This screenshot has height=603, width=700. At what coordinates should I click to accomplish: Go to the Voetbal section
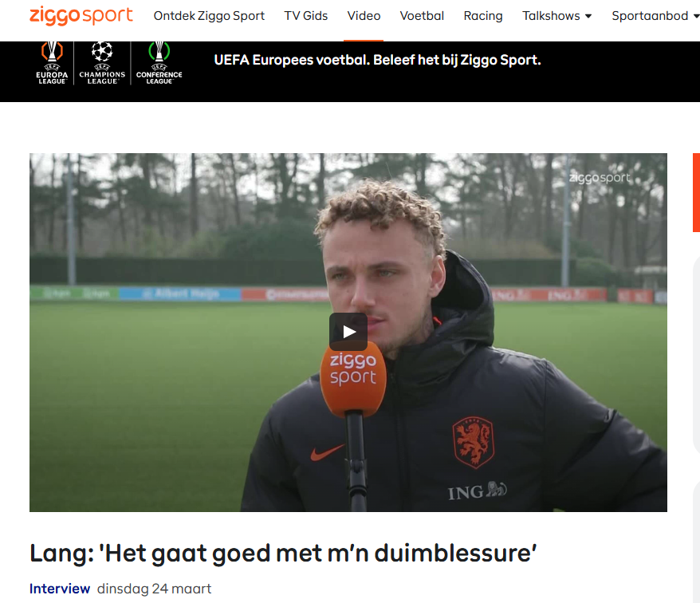(x=422, y=16)
